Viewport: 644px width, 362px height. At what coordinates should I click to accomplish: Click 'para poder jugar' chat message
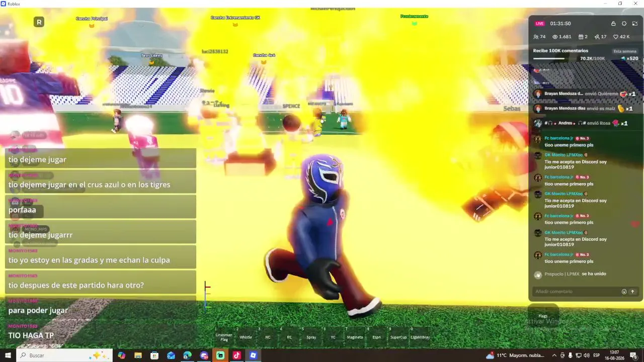point(38,310)
